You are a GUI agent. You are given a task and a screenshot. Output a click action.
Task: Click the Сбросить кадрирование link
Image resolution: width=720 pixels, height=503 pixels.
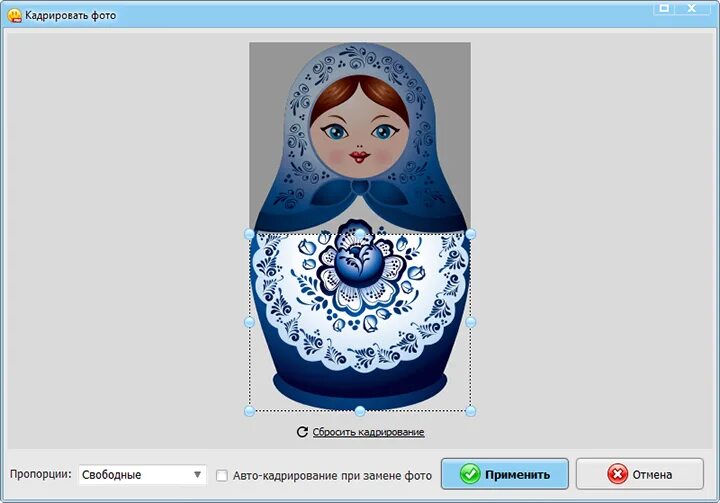(x=368, y=432)
